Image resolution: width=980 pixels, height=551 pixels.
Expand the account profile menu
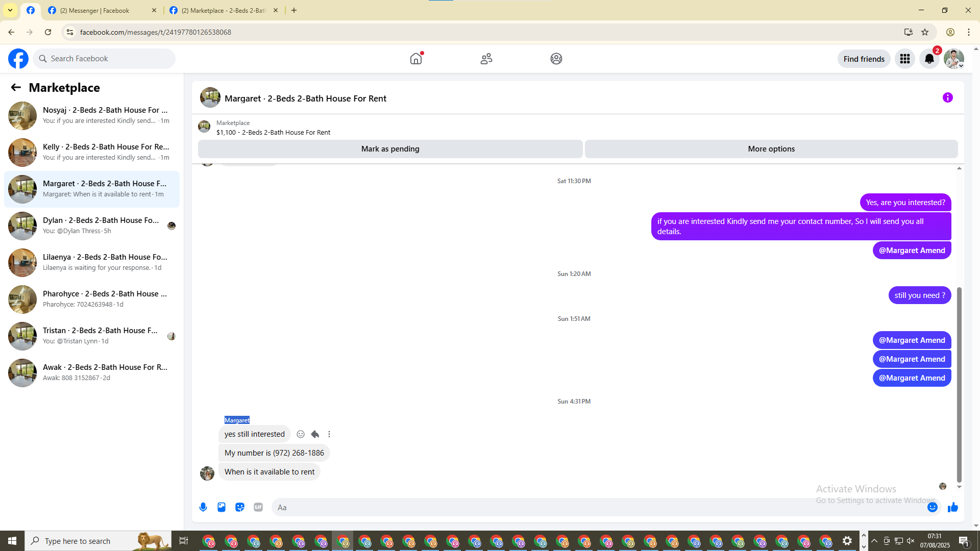point(954,59)
